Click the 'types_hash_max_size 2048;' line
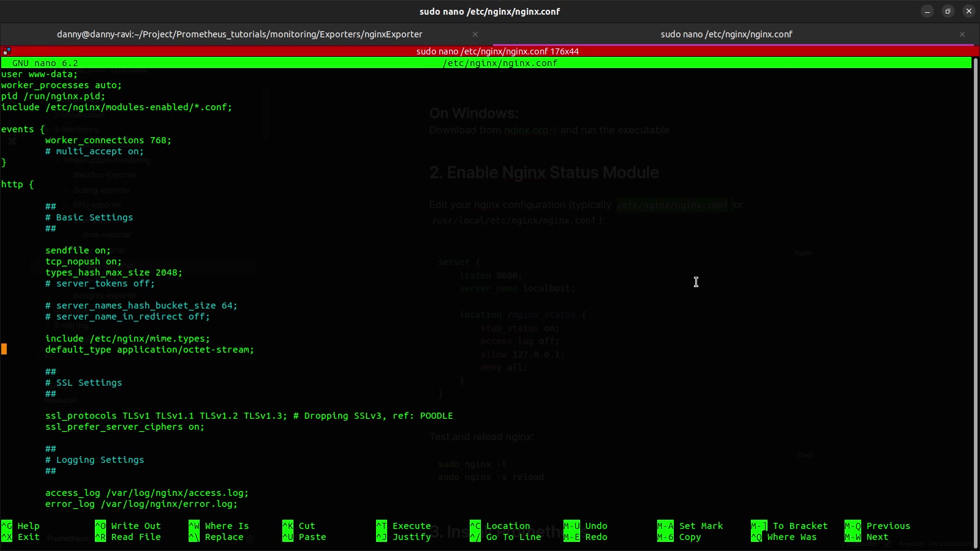The width and height of the screenshot is (980, 551). pyautogui.click(x=114, y=272)
